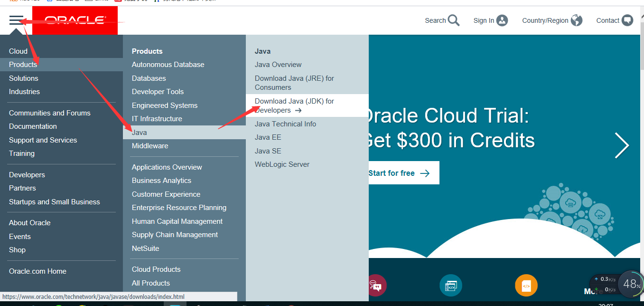Open Events menu entry

tap(20, 237)
